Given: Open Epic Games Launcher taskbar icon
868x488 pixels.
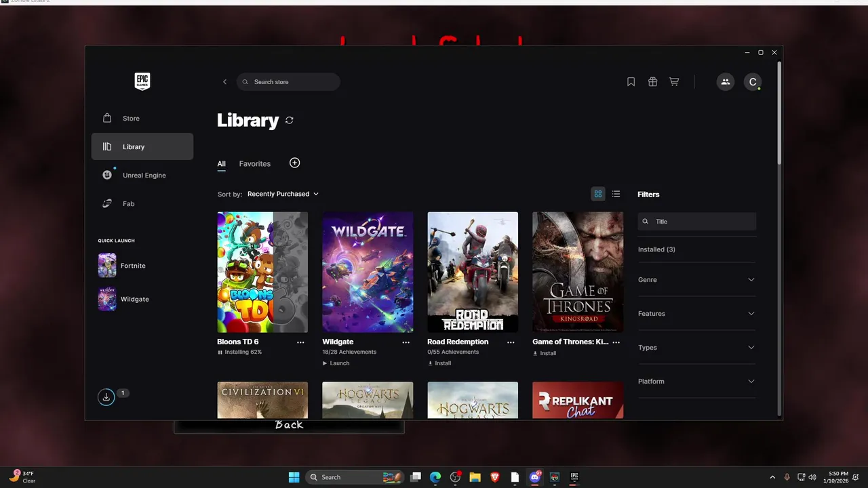Looking at the screenshot, I should coord(574,477).
